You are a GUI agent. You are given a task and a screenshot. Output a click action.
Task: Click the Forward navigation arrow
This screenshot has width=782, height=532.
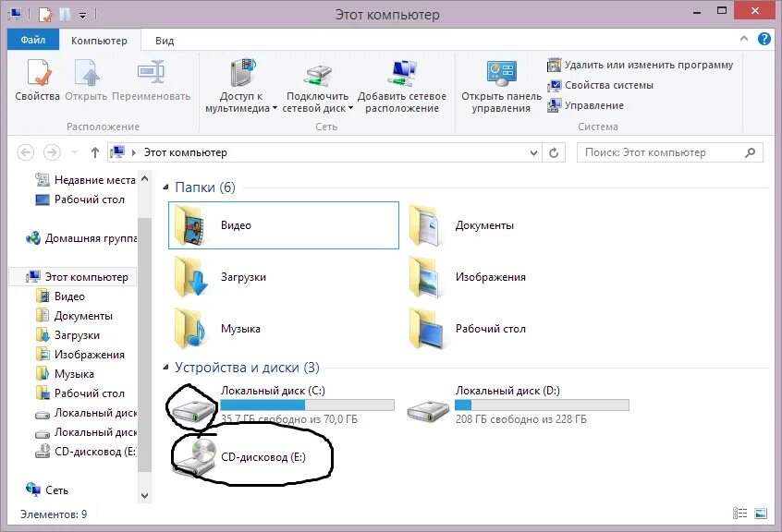click(52, 152)
